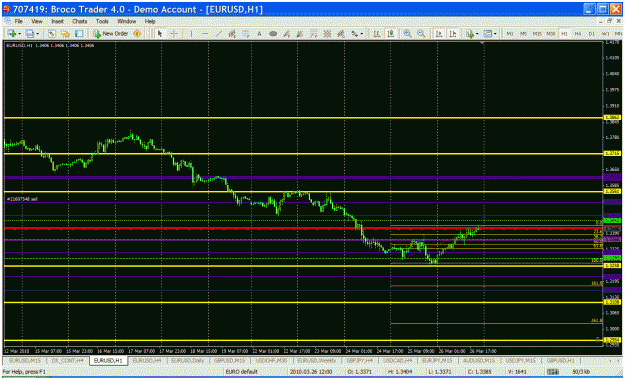Screen dimensions: 625x378
Task: Open the Templates toolbar icon
Action: pyautogui.click(x=487, y=34)
